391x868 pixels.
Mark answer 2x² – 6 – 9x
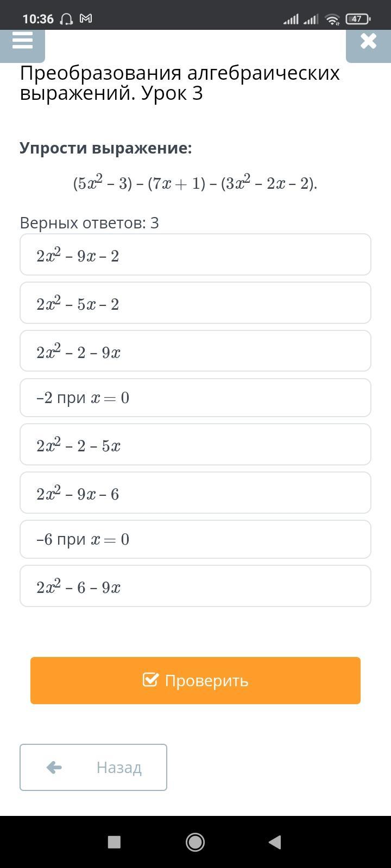(x=195, y=586)
